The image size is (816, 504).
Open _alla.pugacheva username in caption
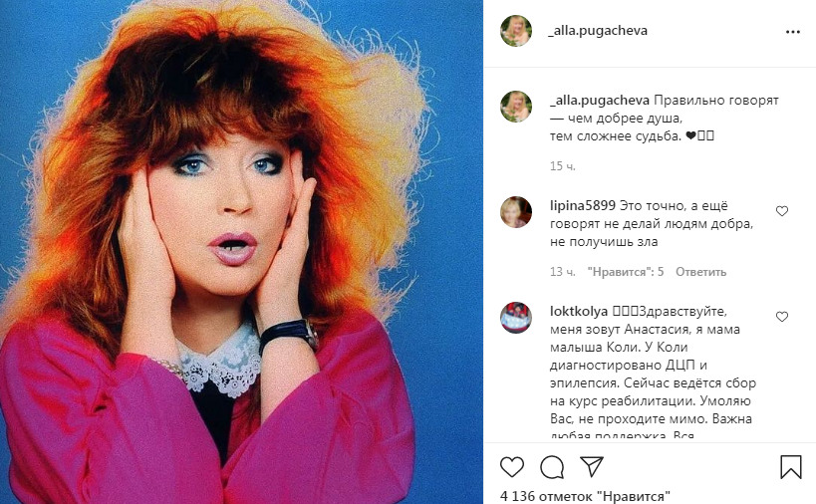(600, 101)
